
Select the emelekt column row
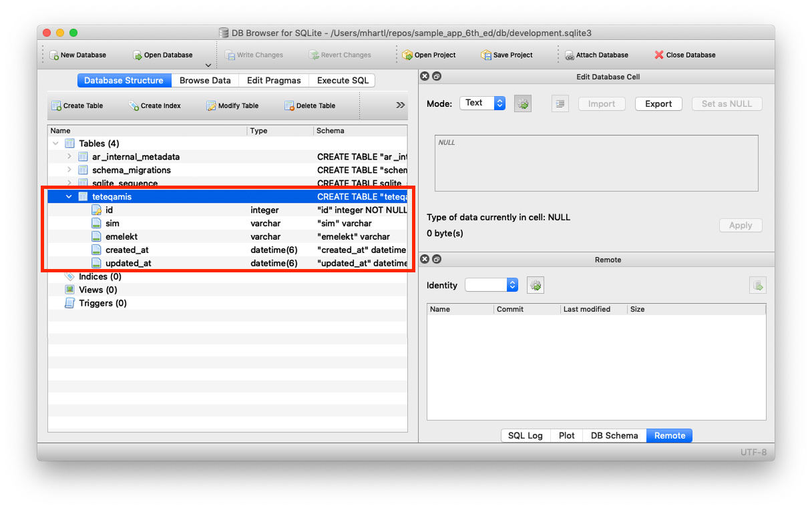228,237
